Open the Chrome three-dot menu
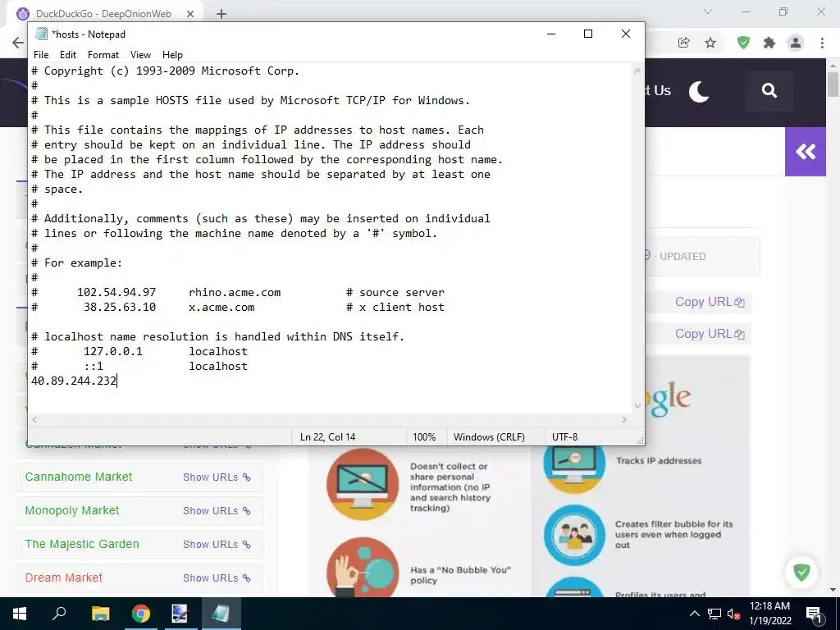 [x=822, y=43]
